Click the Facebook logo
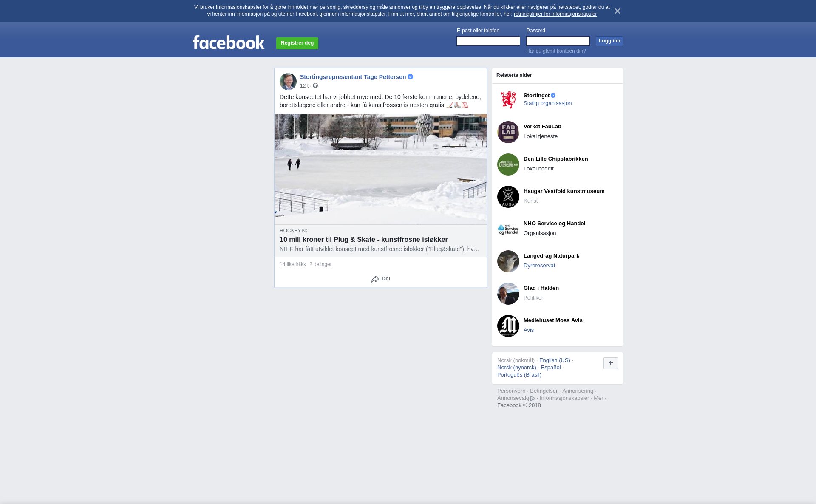816x504 pixels. click(228, 42)
